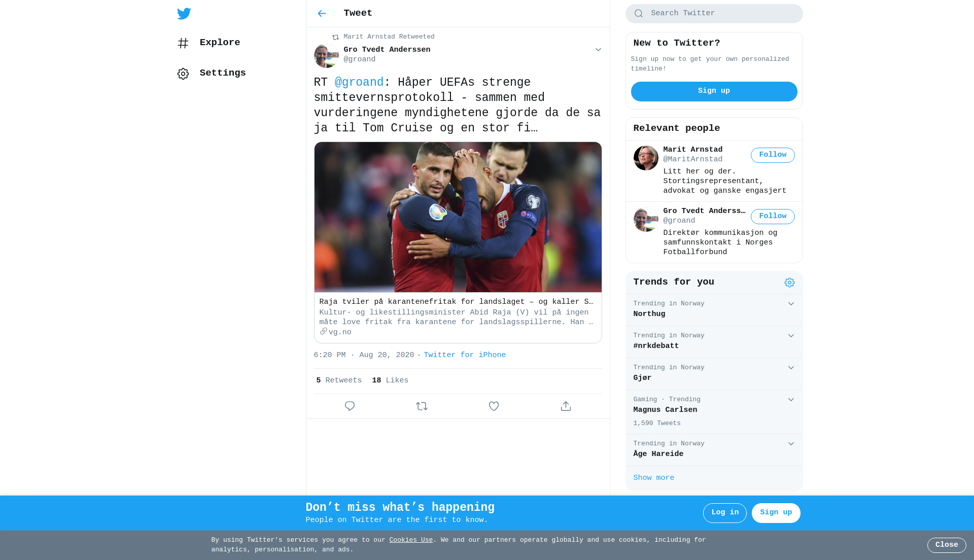Viewport: 974px width, 560px height.
Task: Open trends settings gear icon
Action: (x=789, y=283)
